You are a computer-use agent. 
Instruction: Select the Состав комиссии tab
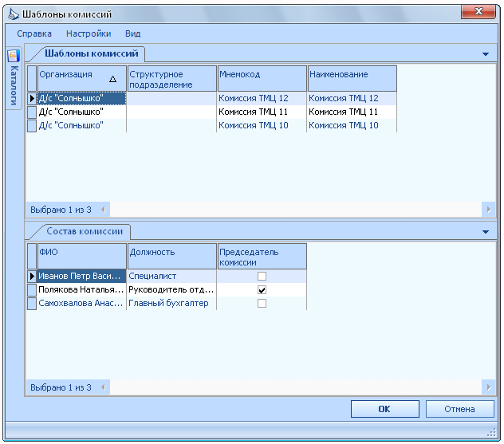85,231
